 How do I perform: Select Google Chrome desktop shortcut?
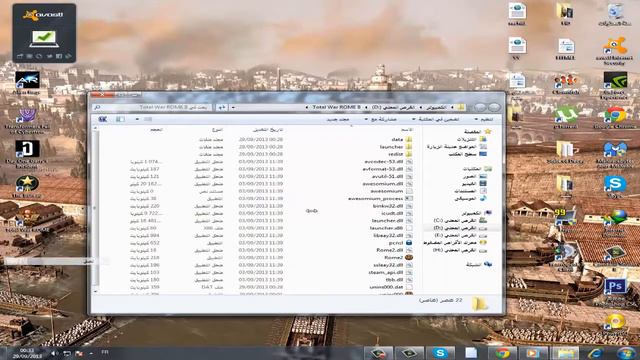615,118
